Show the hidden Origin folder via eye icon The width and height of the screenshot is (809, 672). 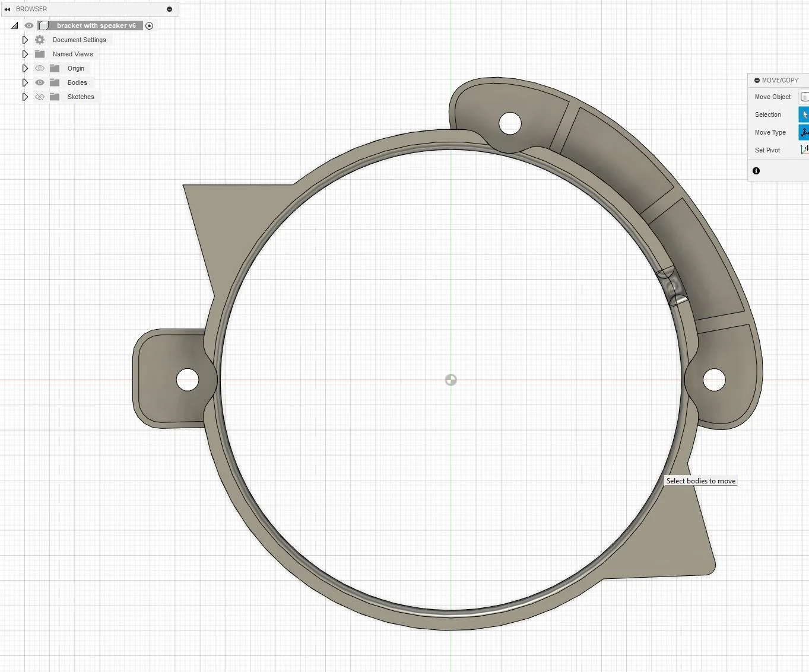(x=40, y=68)
